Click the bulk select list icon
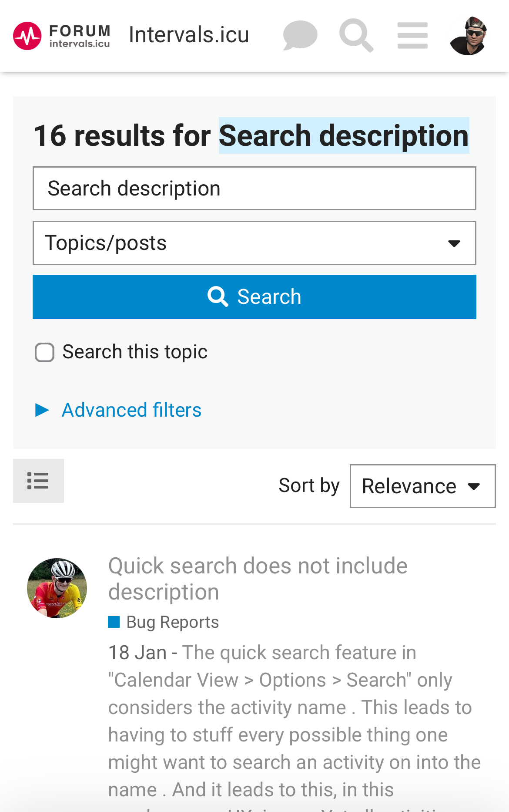 pyautogui.click(x=38, y=481)
